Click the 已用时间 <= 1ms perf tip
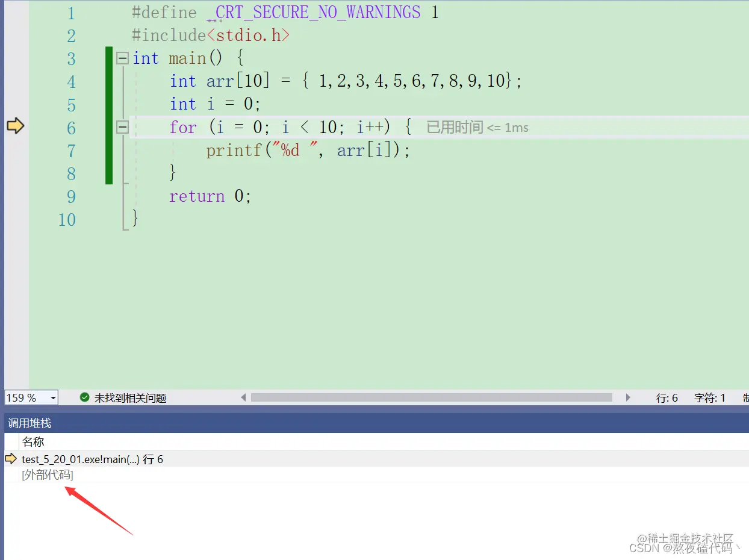The width and height of the screenshot is (749, 560). (x=477, y=127)
